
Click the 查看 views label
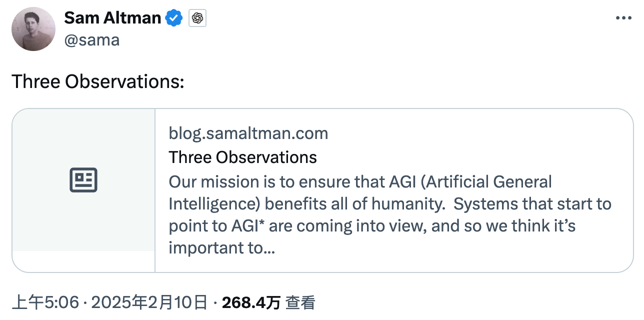point(300,302)
